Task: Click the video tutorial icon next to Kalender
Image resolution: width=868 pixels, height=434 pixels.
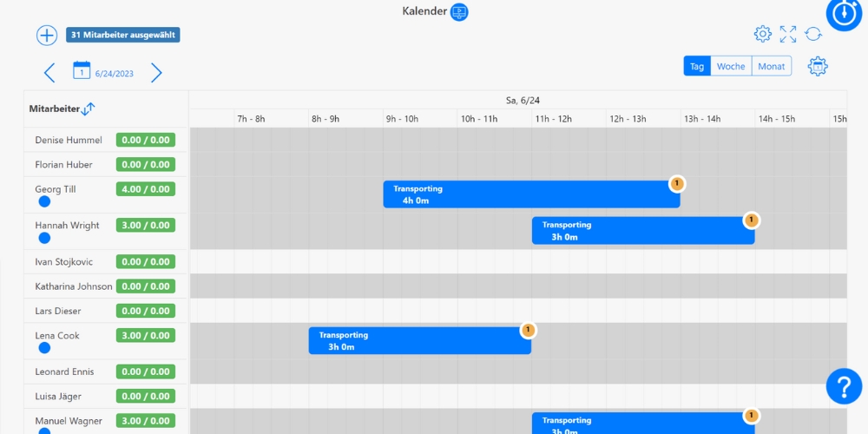Action: (x=459, y=12)
